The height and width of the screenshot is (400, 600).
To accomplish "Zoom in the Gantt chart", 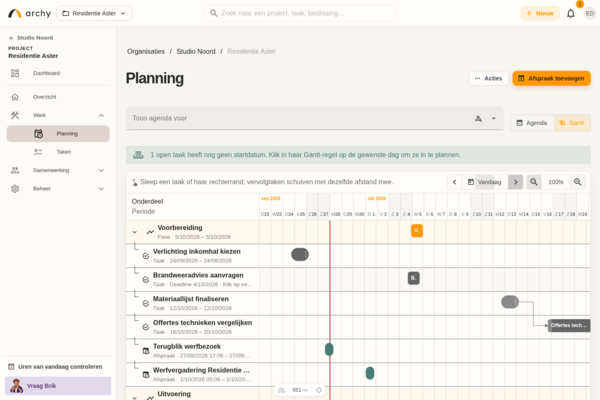I will 577,182.
